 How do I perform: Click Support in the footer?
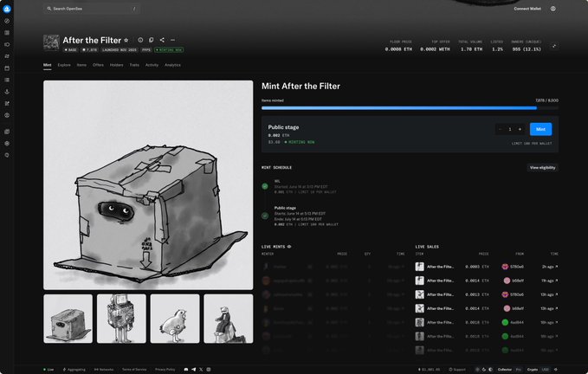click(x=457, y=370)
